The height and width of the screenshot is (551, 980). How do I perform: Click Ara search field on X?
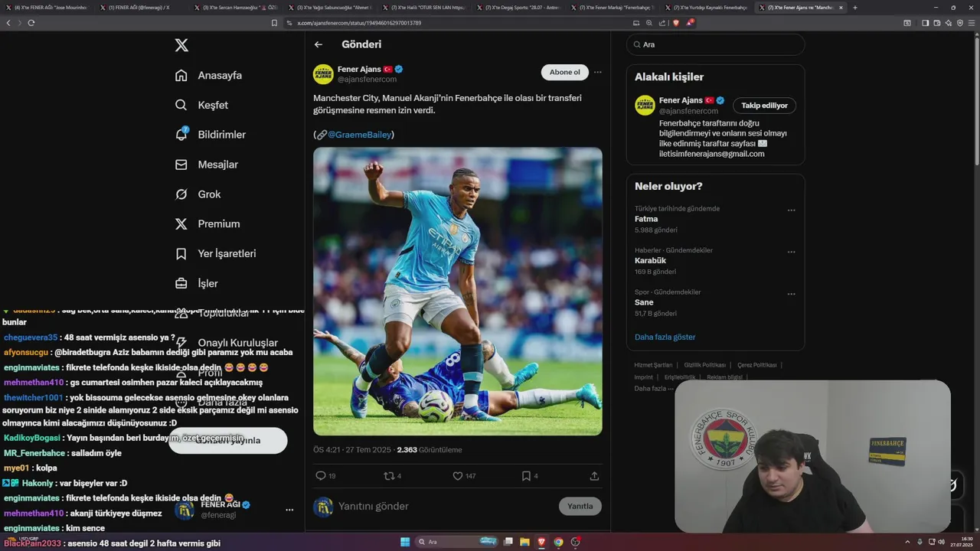(x=716, y=44)
